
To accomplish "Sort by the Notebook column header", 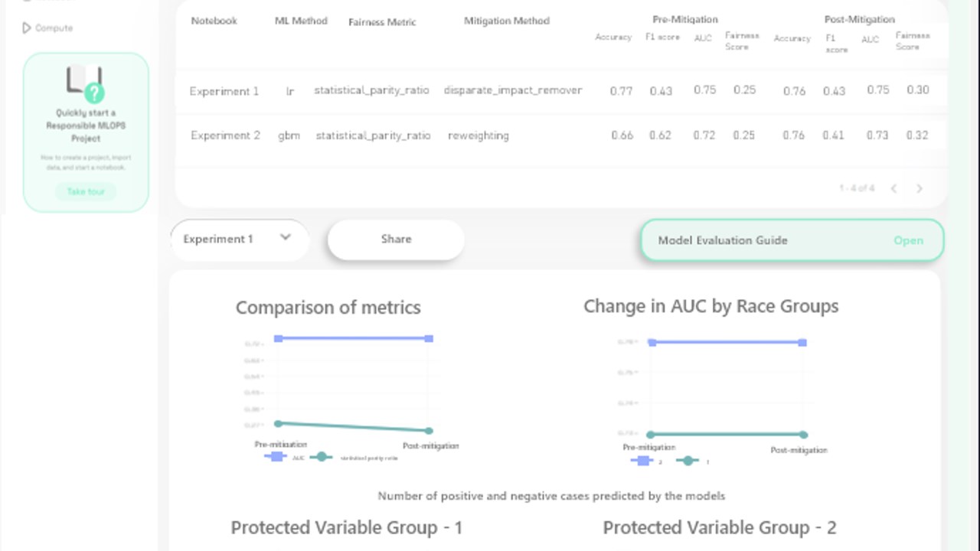I will coord(214,21).
